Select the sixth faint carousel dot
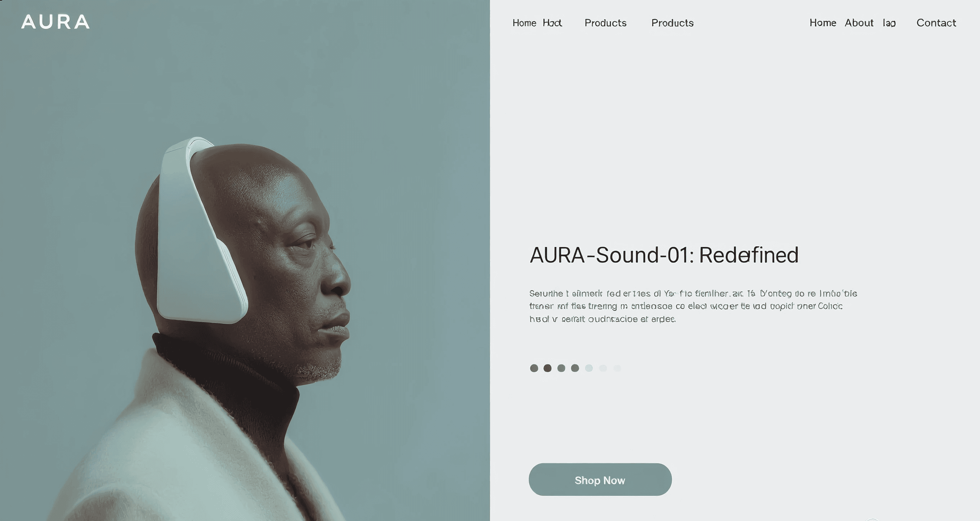This screenshot has width=980, height=521. tap(603, 368)
